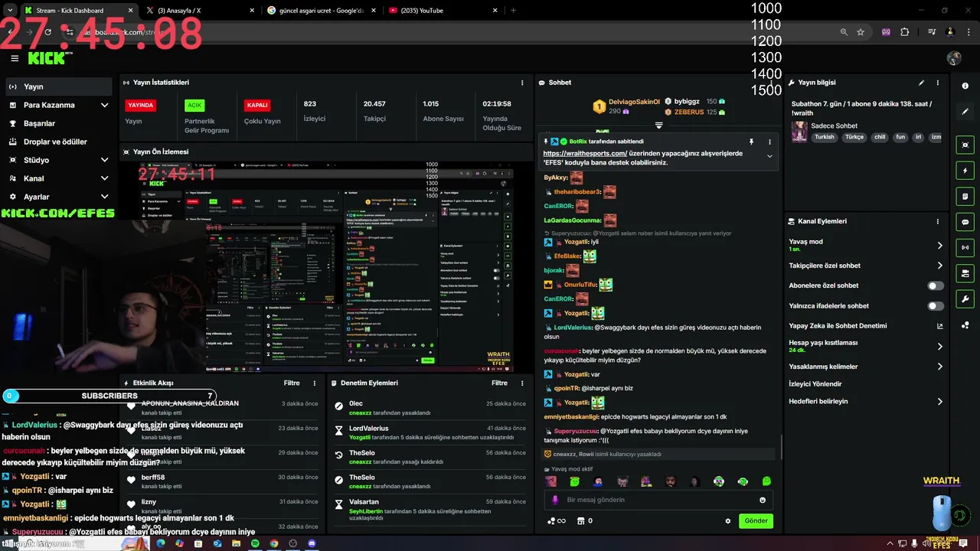Open Hedefleri belirleyin arrow
980x551 pixels.
(x=940, y=401)
